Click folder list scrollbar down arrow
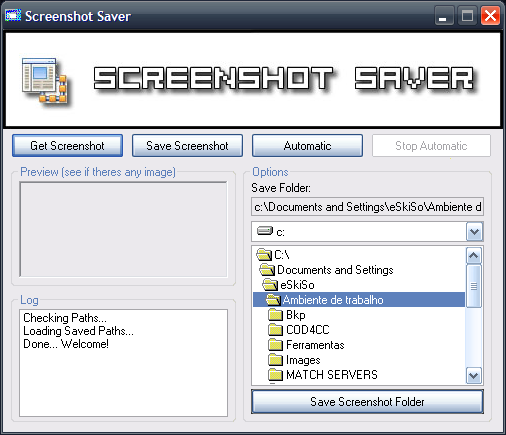Image resolution: width=506 pixels, height=435 pixels. pos(474,376)
